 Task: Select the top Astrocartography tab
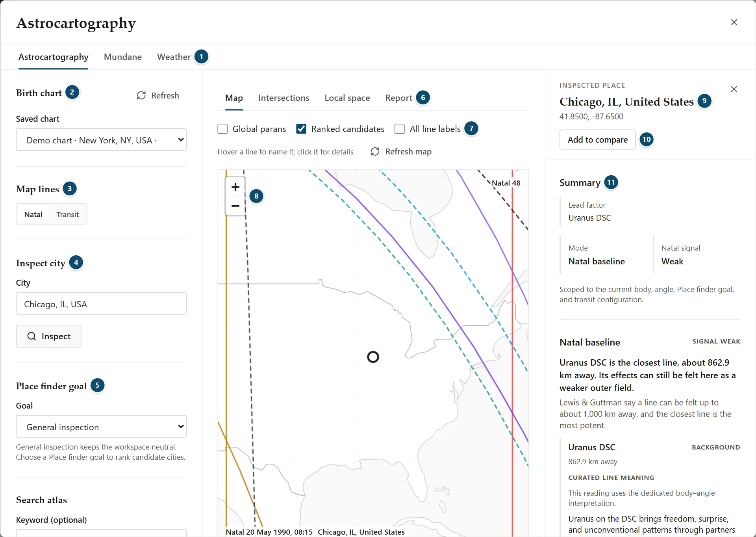coord(54,57)
